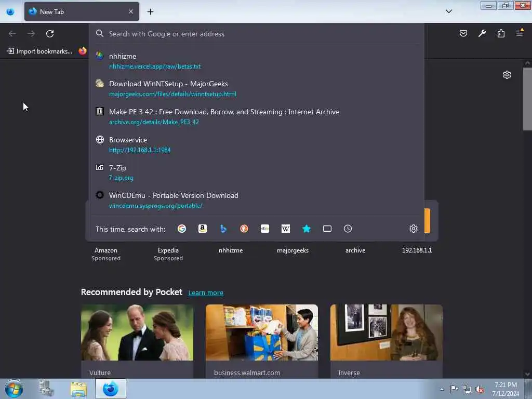Open the Inverse Pocket story thumbnail

[x=387, y=332]
